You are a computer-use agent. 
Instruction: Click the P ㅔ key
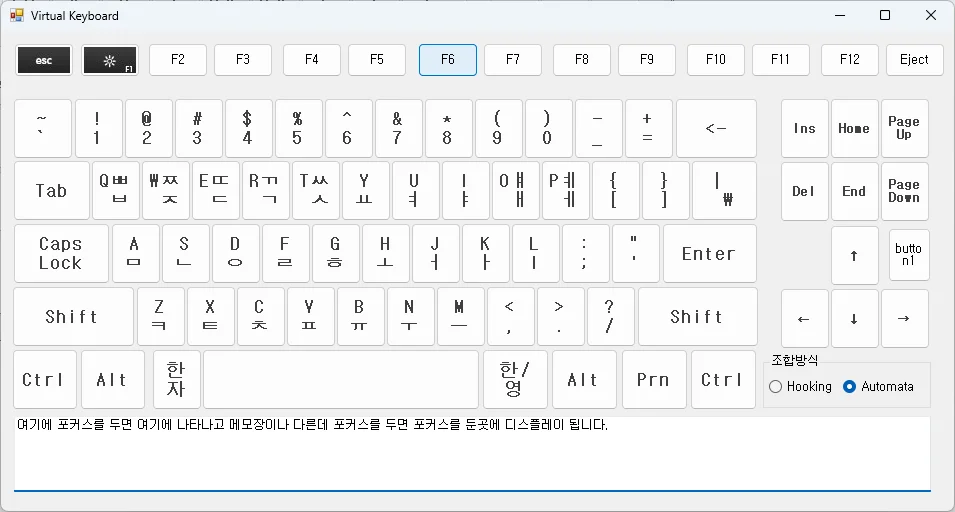click(x=565, y=191)
